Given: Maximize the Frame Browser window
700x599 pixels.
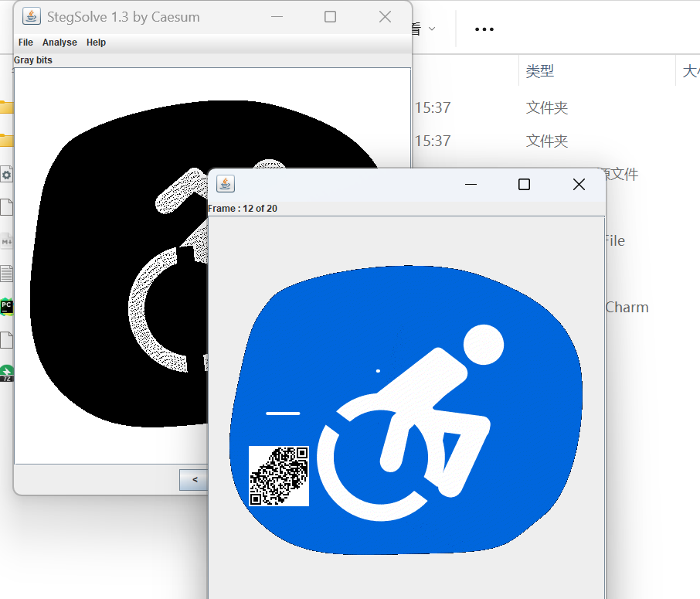Looking at the screenshot, I should click(524, 184).
